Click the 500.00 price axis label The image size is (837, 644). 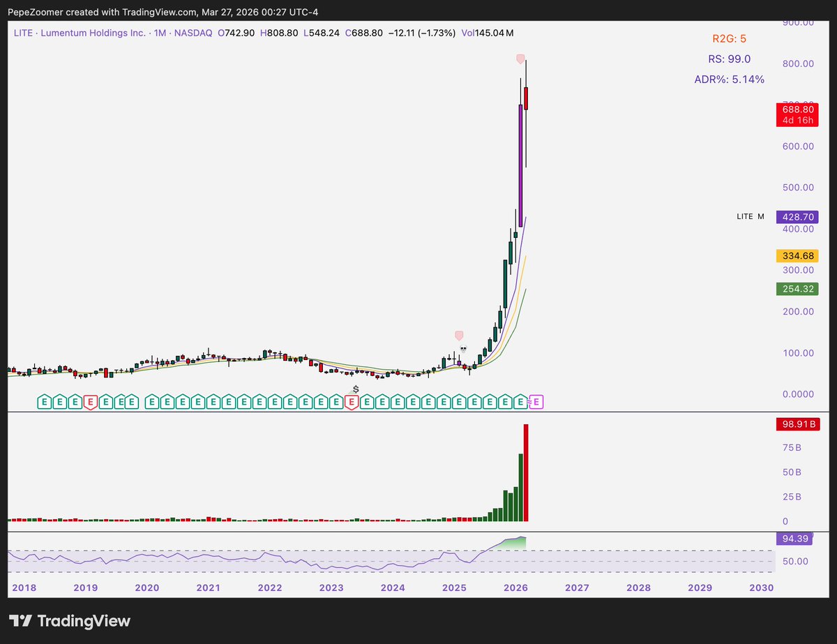click(x=798, y=187)
